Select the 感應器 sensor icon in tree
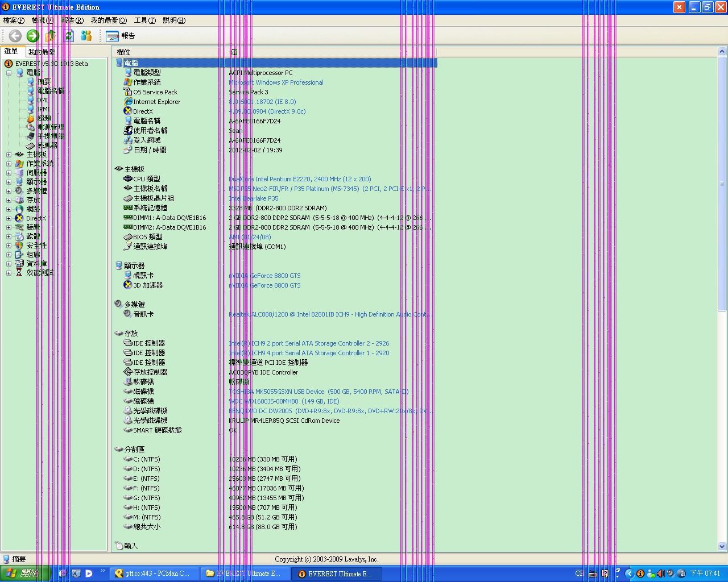Screen dimensions: 728x582 tap(31, 145)
